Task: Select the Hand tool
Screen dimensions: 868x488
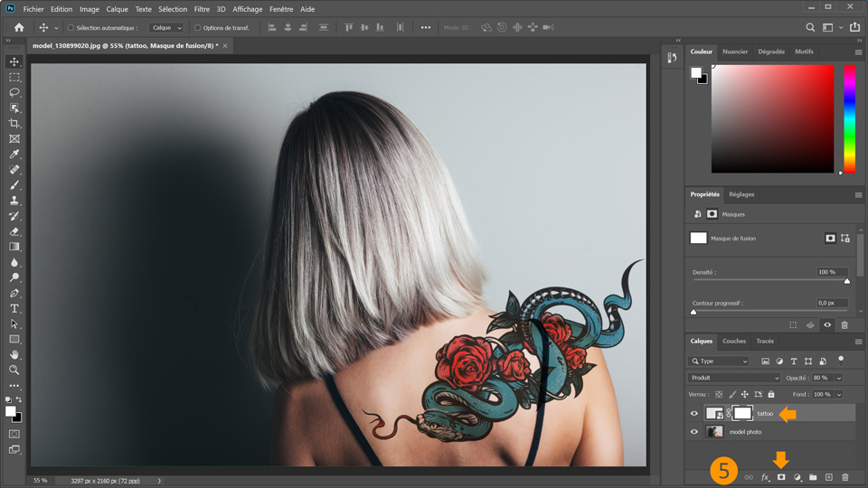Action: point(14,354)
